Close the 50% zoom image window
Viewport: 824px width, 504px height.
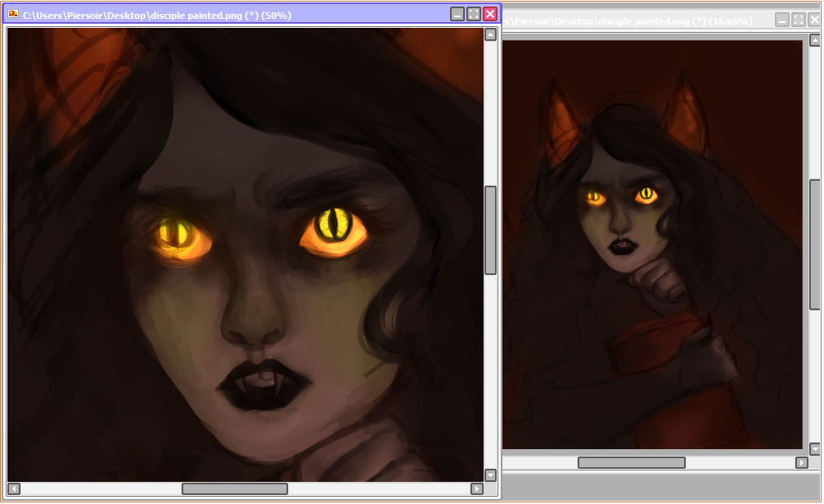click(490, 14)
